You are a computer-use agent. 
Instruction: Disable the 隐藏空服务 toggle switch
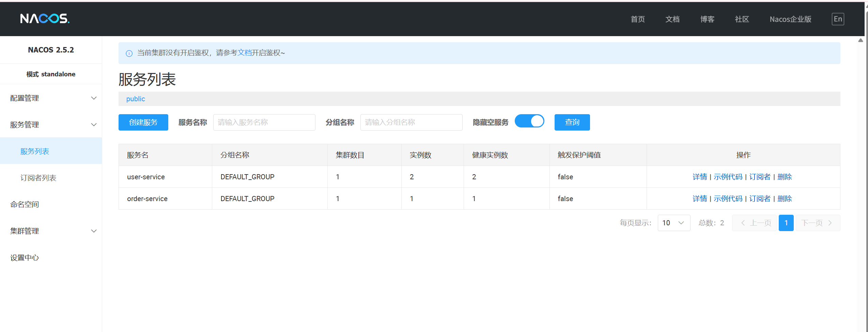[x=529, y=121]
